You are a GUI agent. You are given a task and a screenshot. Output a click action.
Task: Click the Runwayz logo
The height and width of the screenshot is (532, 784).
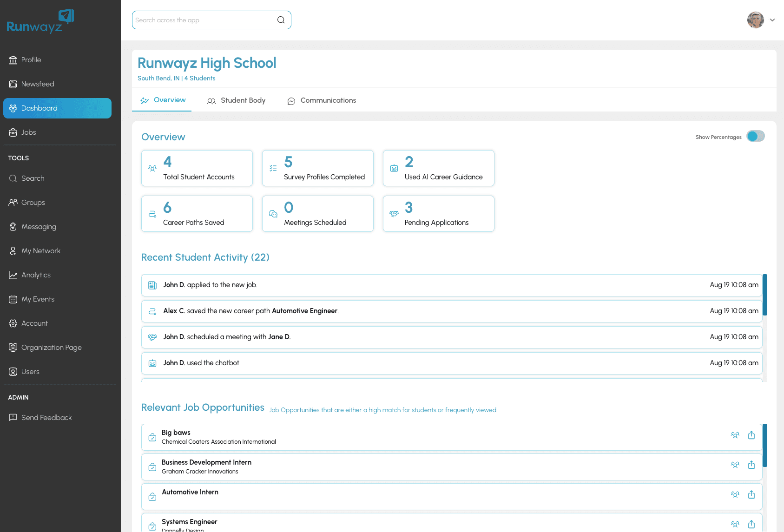(40, 22)
